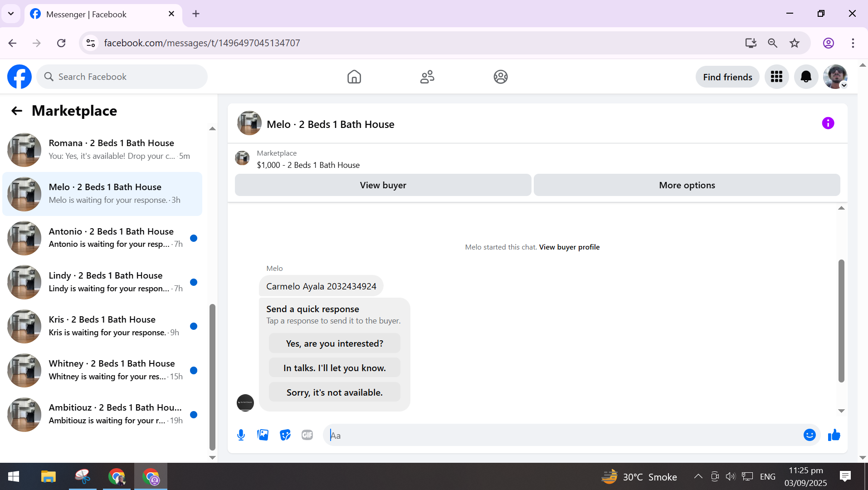Open conversation information icon
868x490 pixels.
pos(828,123)
